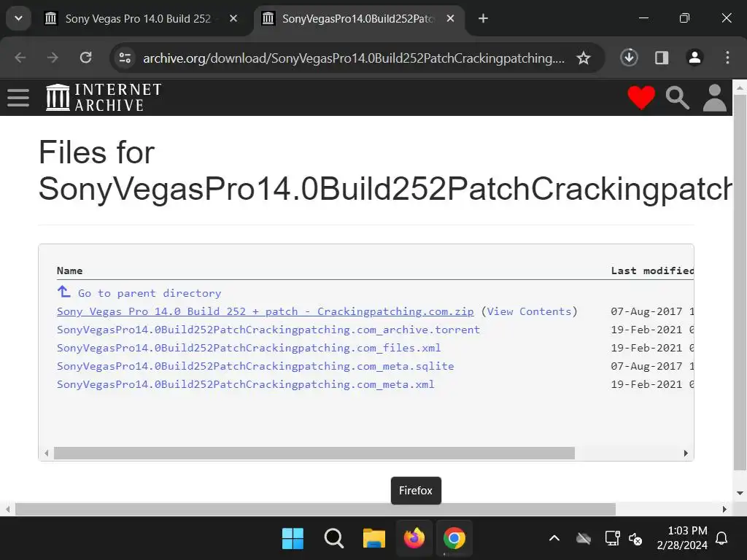Click the '19-Feb-2021' date of the _meta.xml row
This screenshot has height=560, width=747.
coord(646,384)
